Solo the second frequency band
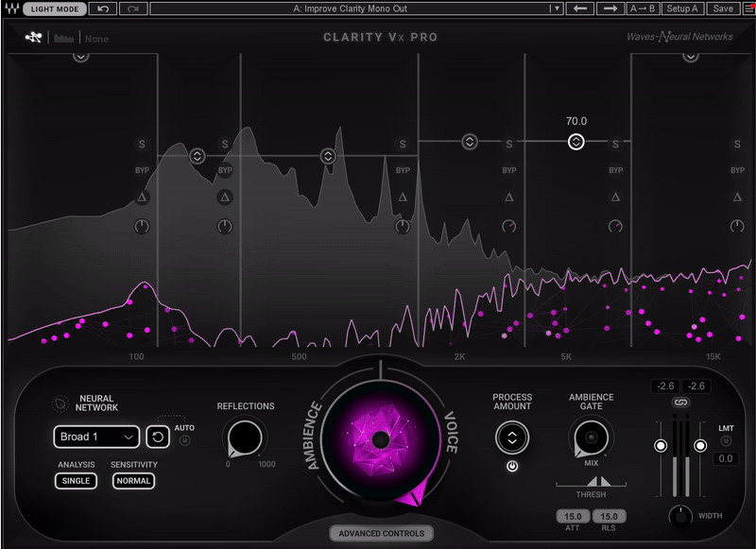The height and width of the screenshot is (549, 756). [x=225, y=145]
